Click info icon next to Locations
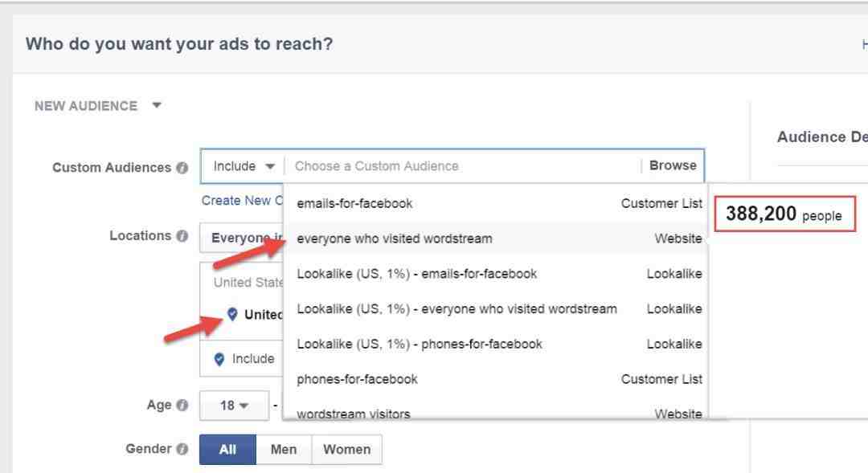Image resolution: width=868 pixels, height=473 pixels. tap(182, 236)
